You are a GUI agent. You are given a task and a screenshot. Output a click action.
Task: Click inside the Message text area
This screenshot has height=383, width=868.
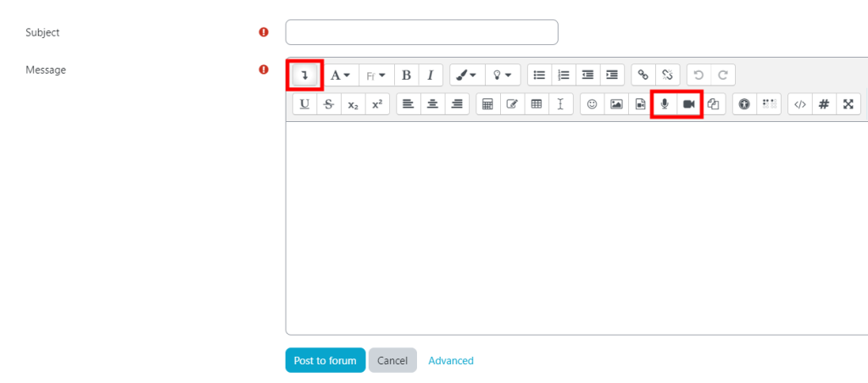(576, 228)
